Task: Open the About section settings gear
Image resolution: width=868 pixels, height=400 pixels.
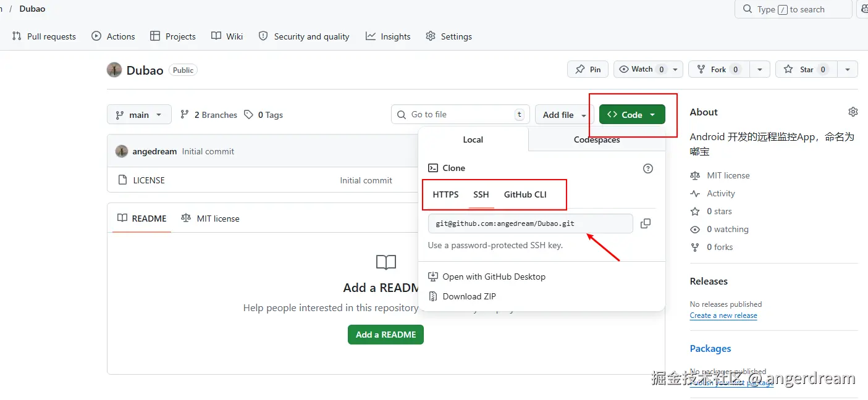Action: point(853,112)
